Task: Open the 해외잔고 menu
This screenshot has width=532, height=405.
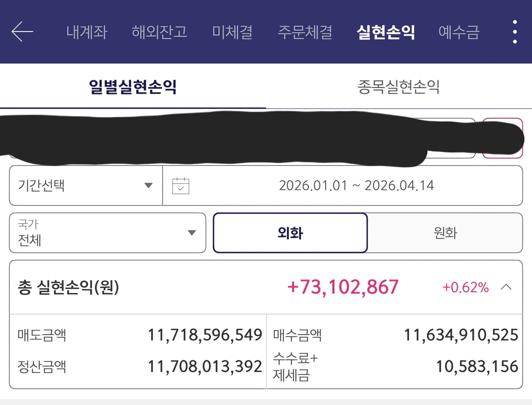Action: [159, 32]
